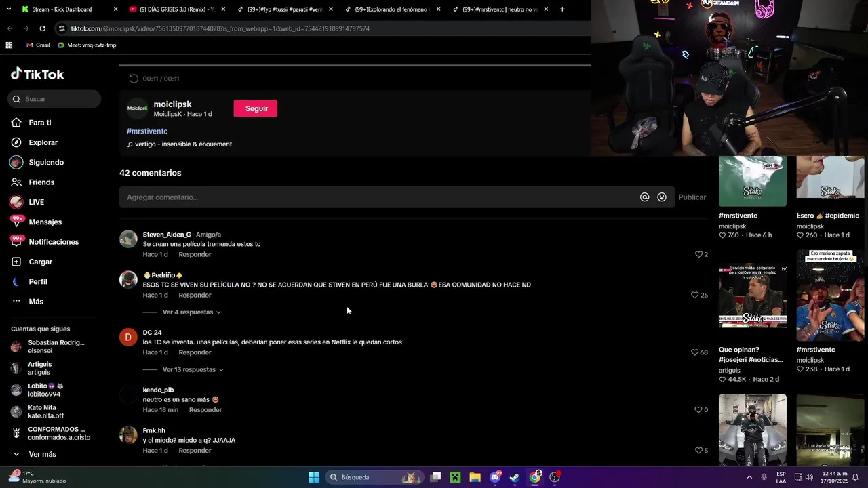Reply to Frnk.hh's comment
This screenshot has height=488, width=868.
195,450
